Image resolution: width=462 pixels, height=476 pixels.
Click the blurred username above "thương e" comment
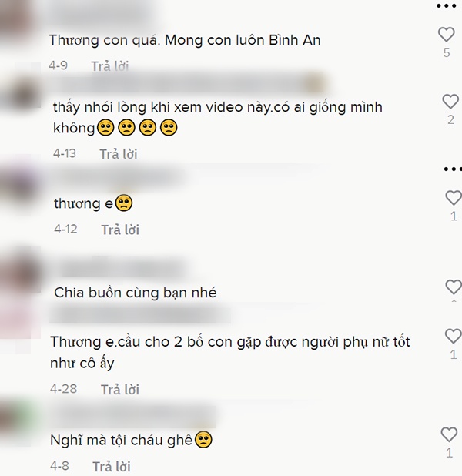pos(120,178)
